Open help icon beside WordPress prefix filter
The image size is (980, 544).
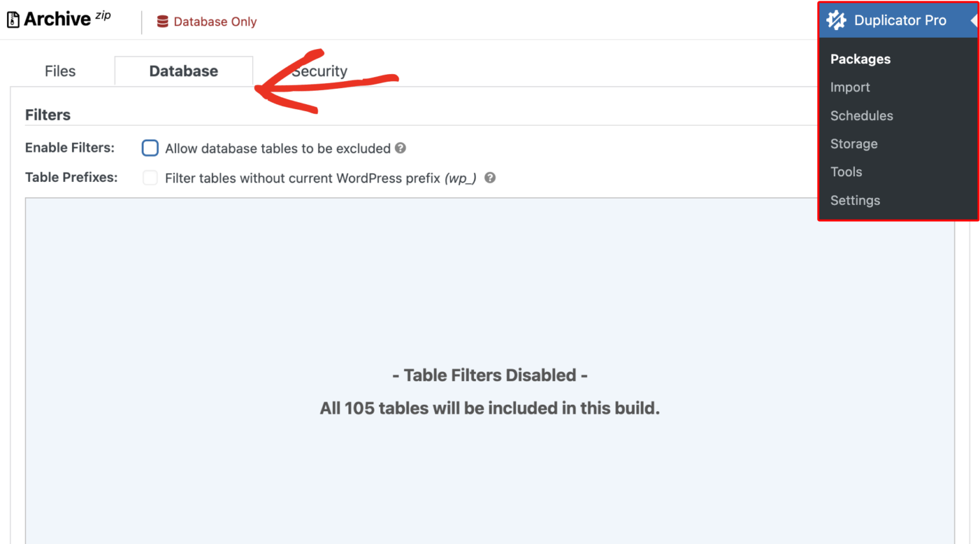(490, 178)
